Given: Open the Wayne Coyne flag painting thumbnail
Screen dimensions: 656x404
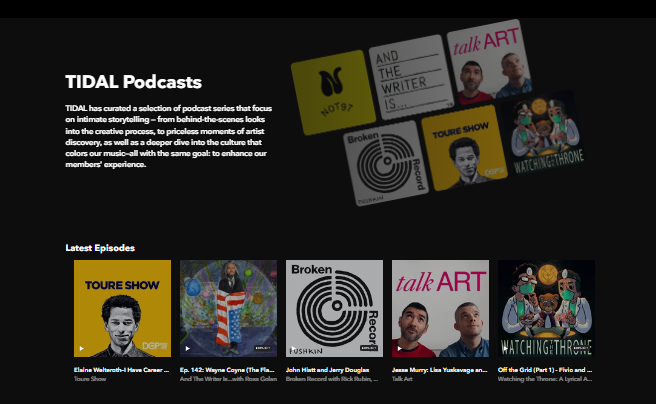Looking at the screenshot, I should pyautogui.click(x=228, y=308).
